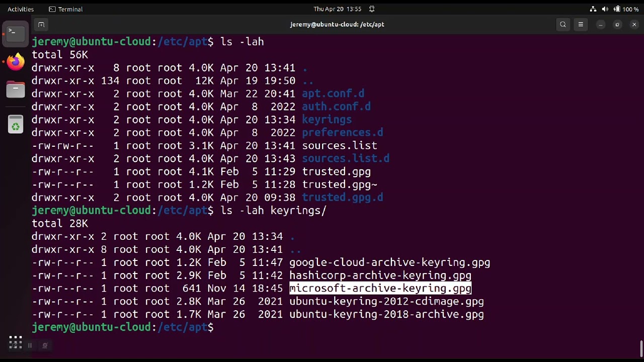Click the 4.1K size value
644x362 pixels.
pyautogui.click(x=201, y=172)
